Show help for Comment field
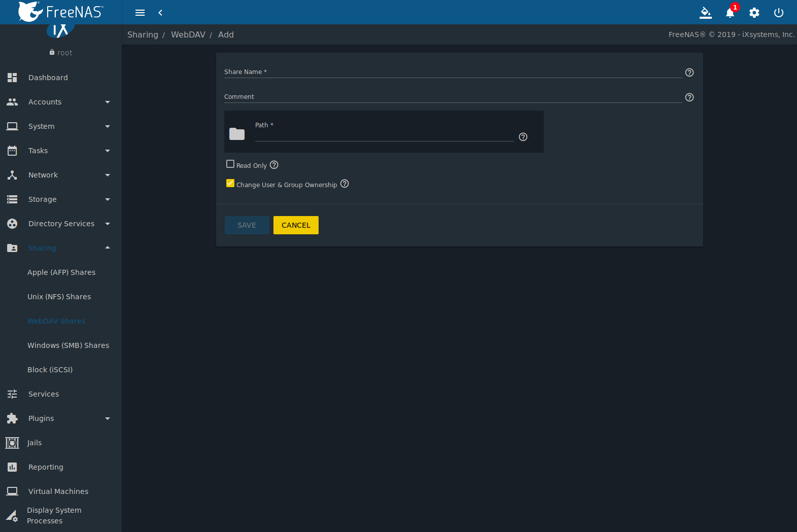 pos(689,97)
